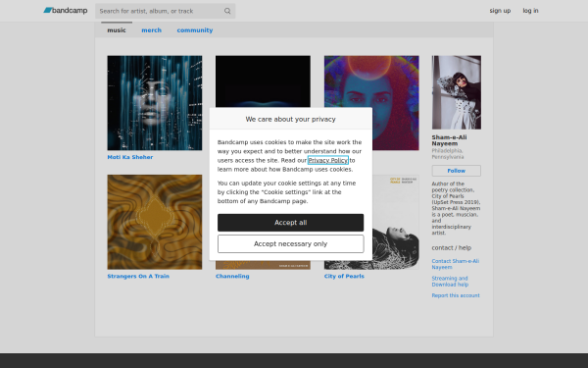
Task: Open the Strangers On A Train album cover
Action: [x=155, y=222]
